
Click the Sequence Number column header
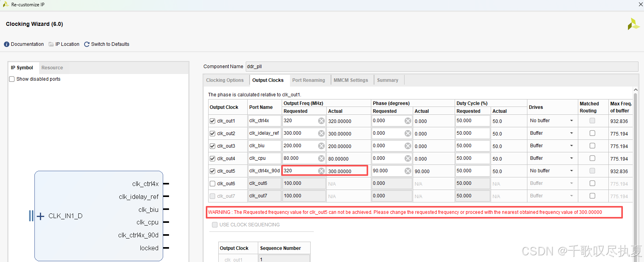[281, 248]
